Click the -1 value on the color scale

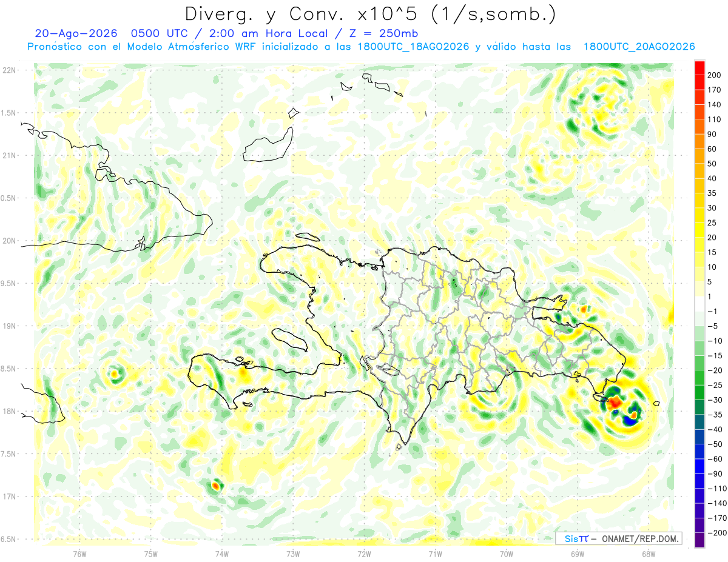pyautogui.click(x=713, y=312)
